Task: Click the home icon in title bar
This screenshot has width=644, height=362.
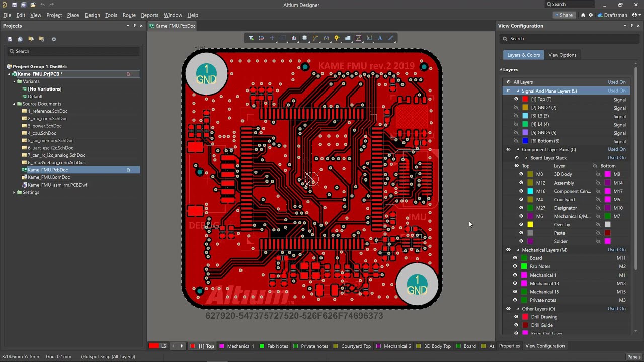Action: 583,15
